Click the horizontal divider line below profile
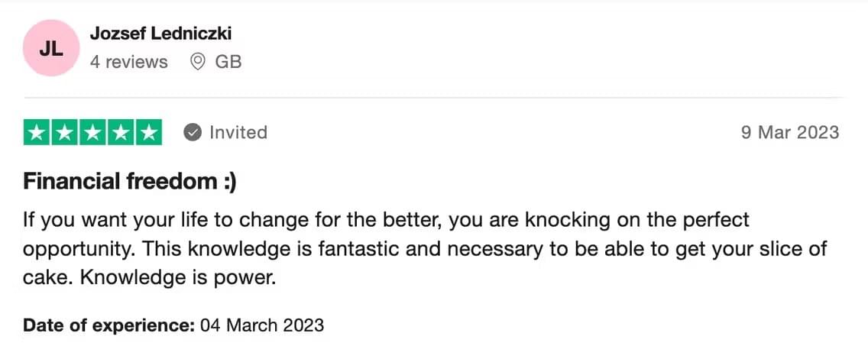Viewport: 868px width, 356px height. pyautogui.click(x=433, y=98)
